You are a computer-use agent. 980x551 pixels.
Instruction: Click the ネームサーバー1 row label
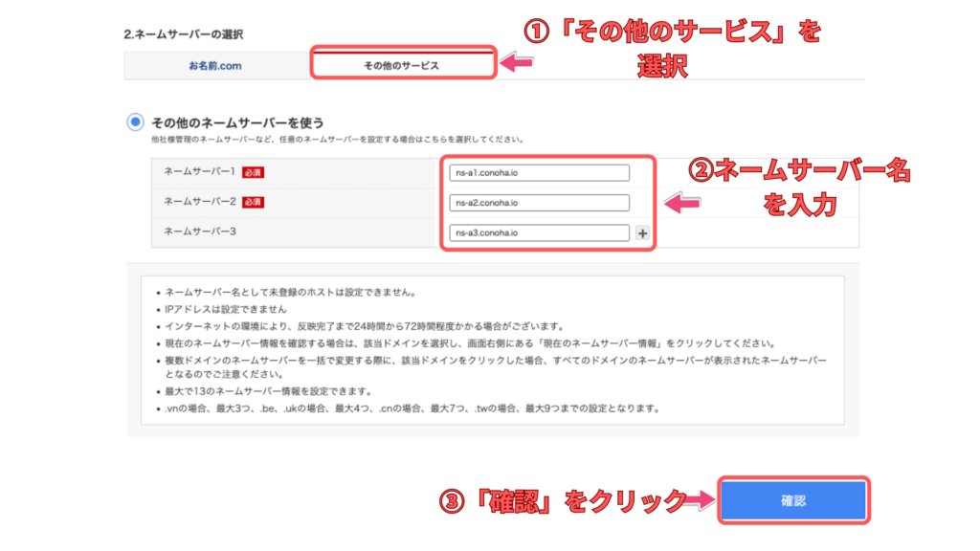[199, 173]
